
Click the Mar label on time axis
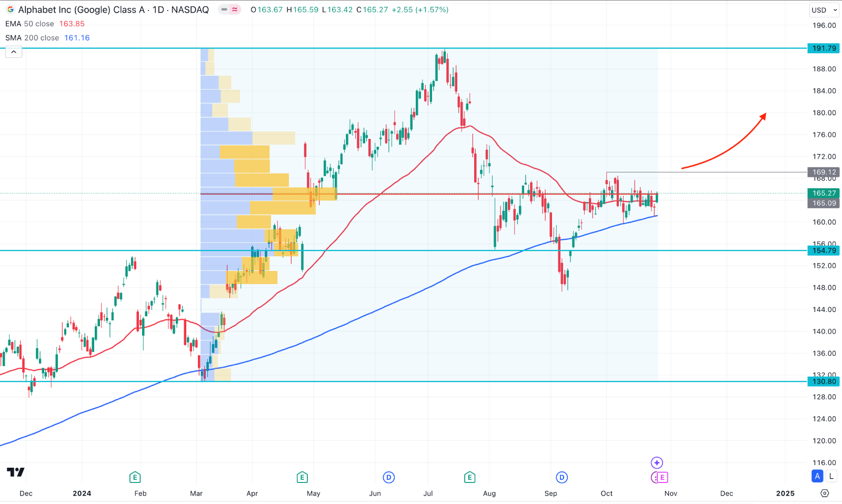(196, 493)
